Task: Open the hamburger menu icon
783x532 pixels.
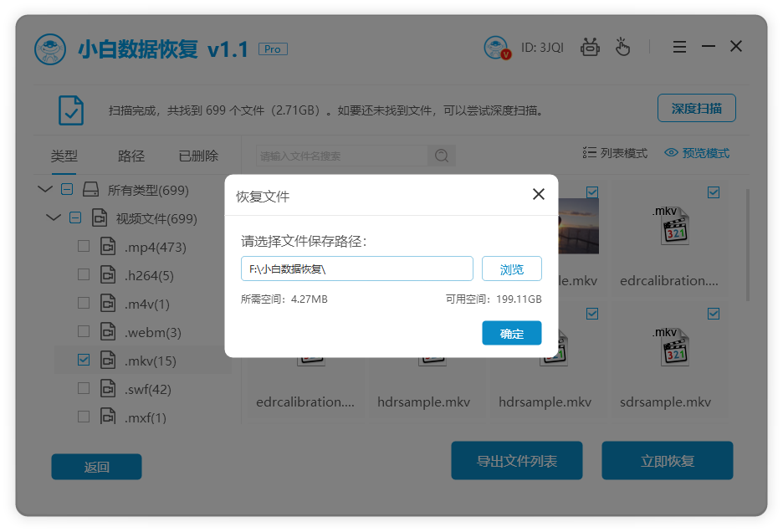Action: click(679, 47)
